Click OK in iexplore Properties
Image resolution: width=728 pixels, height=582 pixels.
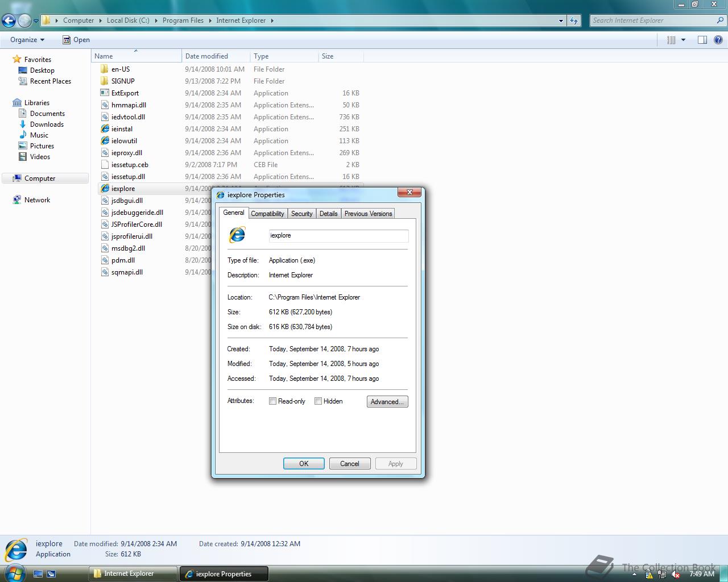click(304, 464)
